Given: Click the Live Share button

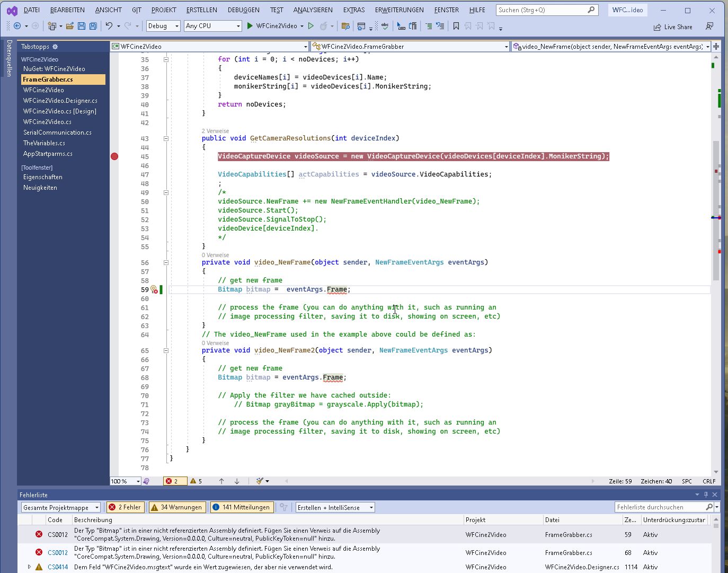Looking at the screenshot, I should click(x=672, y=27).
